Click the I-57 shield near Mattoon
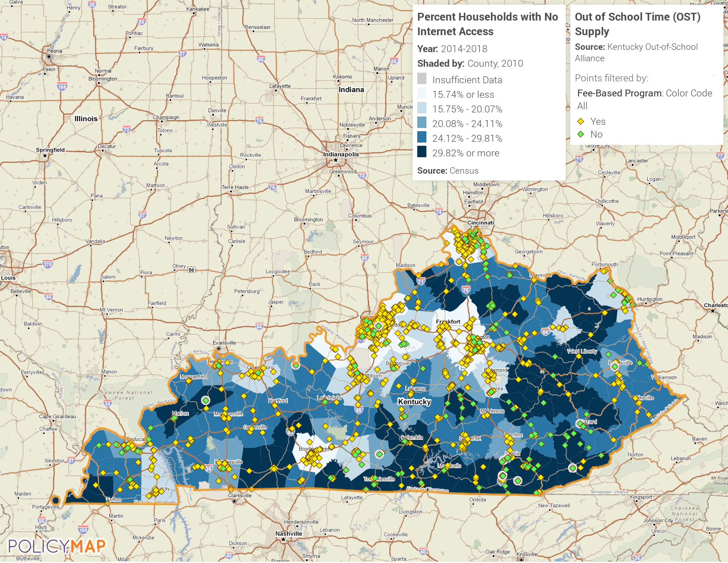 (x=143, y=215)
